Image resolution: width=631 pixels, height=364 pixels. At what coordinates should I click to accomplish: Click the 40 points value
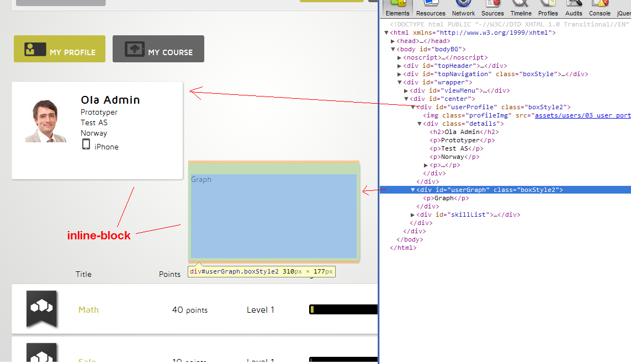tap(190, 310)
